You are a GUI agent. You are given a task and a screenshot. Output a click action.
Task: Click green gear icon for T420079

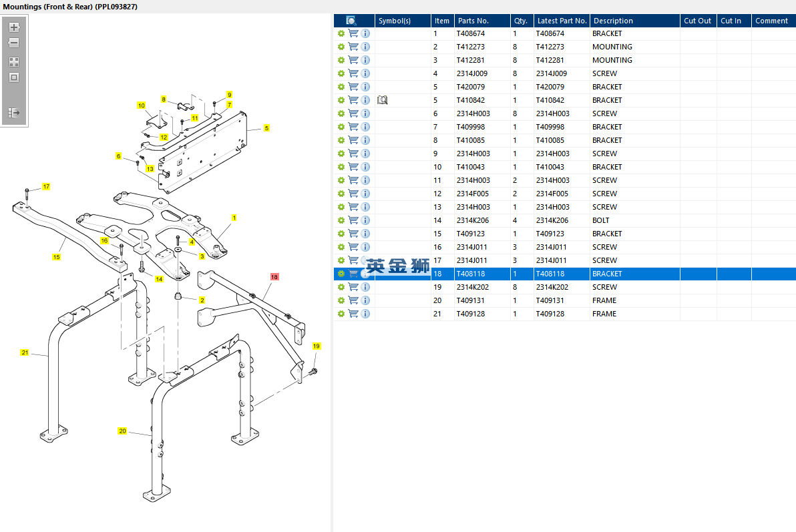click(x=341, y=87)
